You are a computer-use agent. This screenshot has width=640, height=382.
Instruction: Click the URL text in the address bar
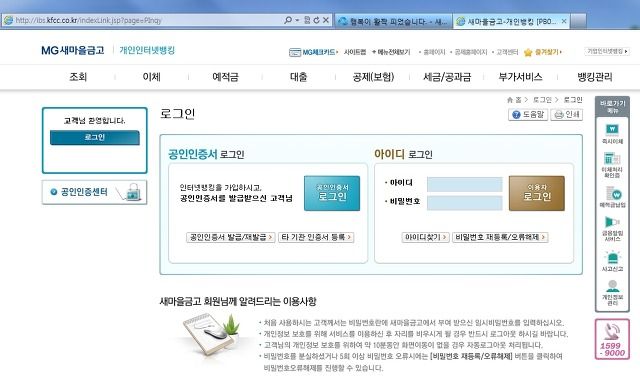coord(89,20)
